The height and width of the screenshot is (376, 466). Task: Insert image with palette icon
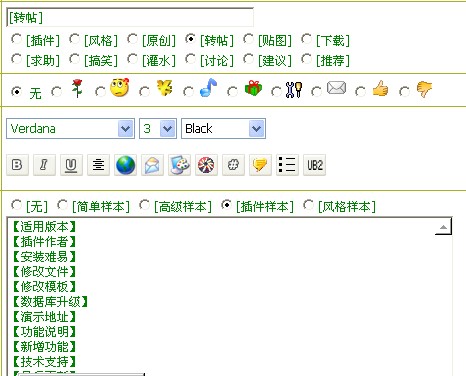179,165
